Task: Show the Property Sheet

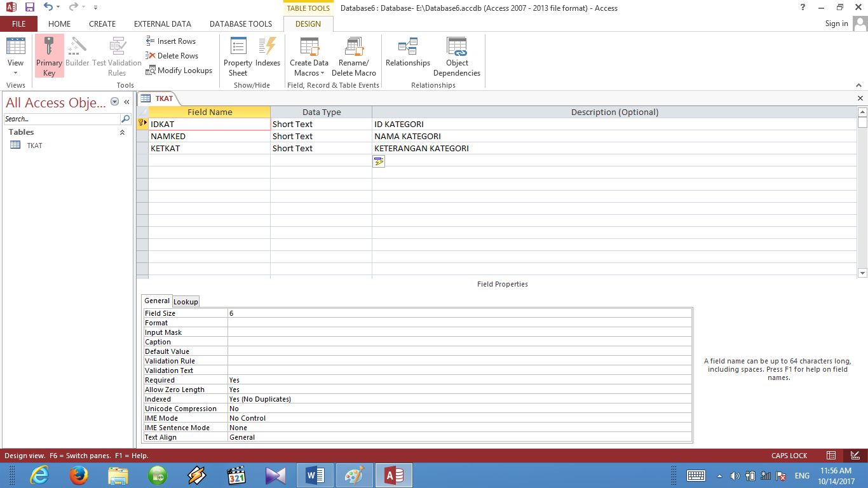Action: coord(237,55)
